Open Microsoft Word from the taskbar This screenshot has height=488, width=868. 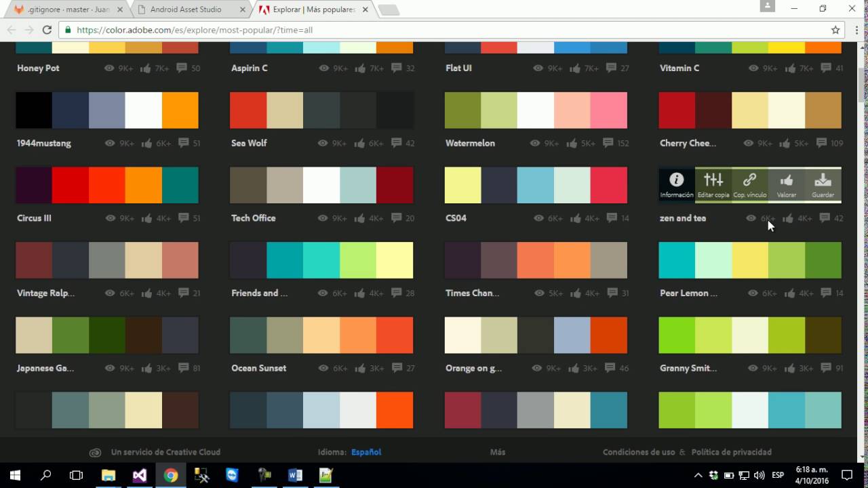[x=295, y=475]
